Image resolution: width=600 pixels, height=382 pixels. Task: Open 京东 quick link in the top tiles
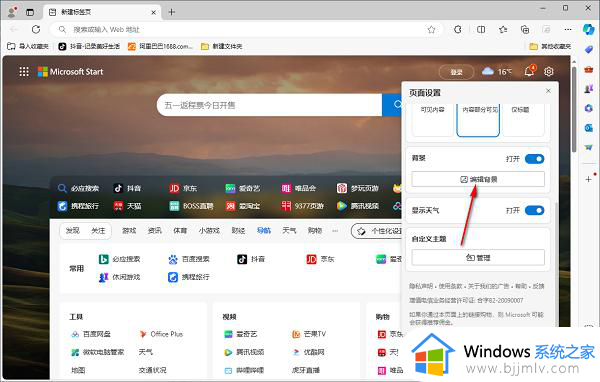(x=183, y=188)
